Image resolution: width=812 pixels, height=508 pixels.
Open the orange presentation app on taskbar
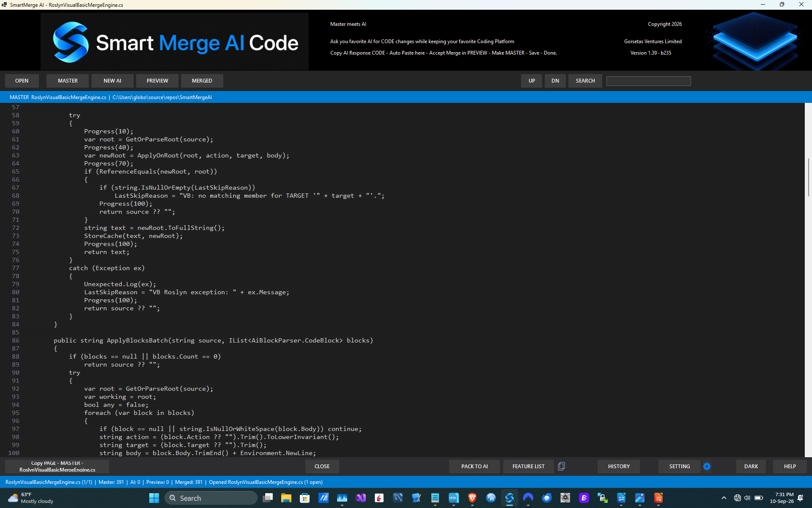658,498
